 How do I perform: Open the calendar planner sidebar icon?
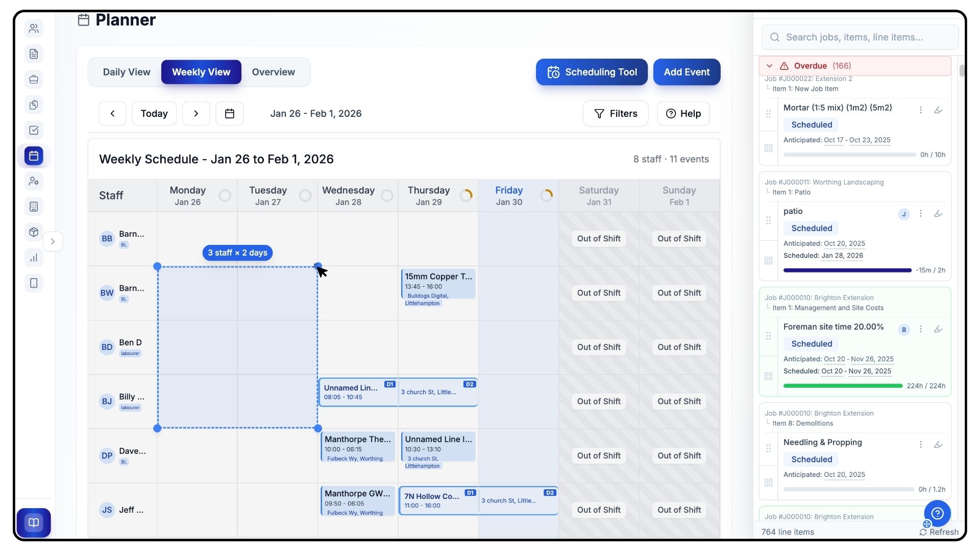34,156
